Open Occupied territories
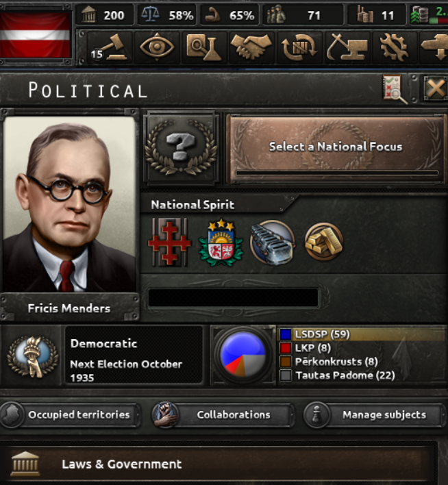The height and width of the screenshot is (485, 448). (70, 415)
